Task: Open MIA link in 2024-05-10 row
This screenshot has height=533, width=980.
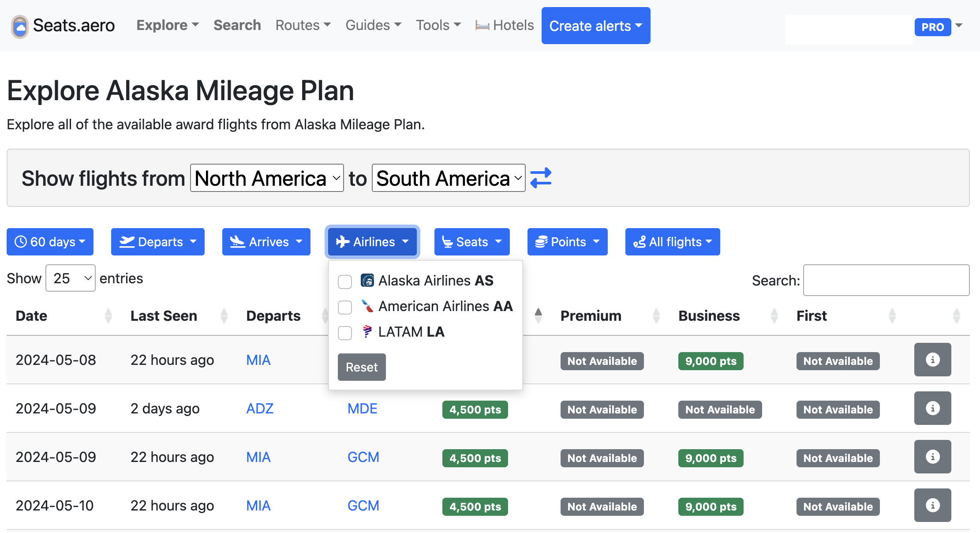Action: point(258,506)
